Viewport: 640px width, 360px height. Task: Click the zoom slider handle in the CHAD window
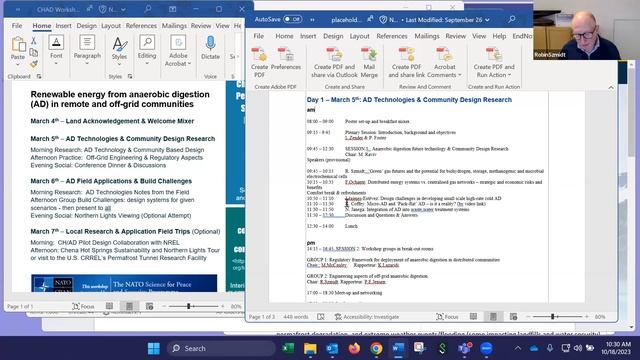[x=189, y=306]
